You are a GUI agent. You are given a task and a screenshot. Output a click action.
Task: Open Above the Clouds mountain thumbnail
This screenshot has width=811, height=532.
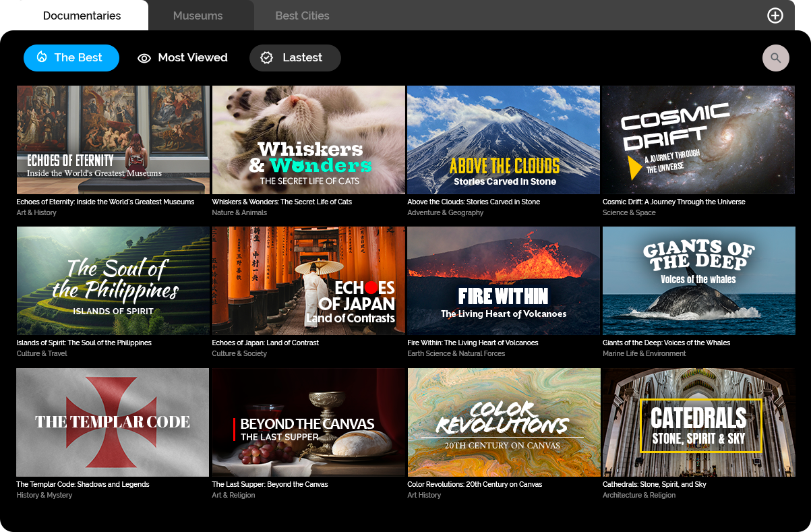504,140
